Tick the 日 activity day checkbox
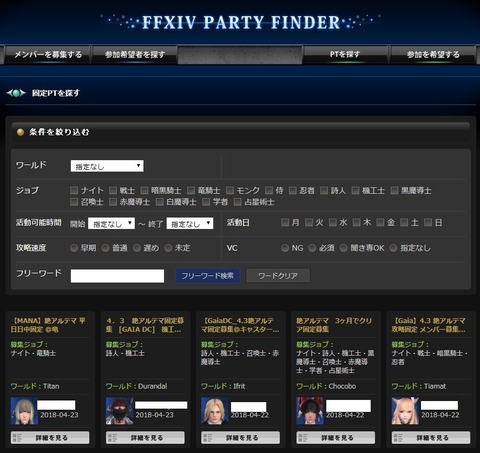This screenshot has width=480, height=453. tap(428, 222)
